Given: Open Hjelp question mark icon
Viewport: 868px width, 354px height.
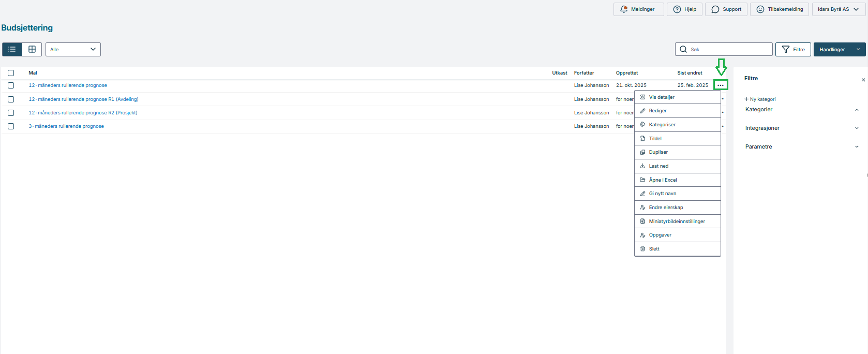Looking at the screenshot, I should click(x=677, y=9).
